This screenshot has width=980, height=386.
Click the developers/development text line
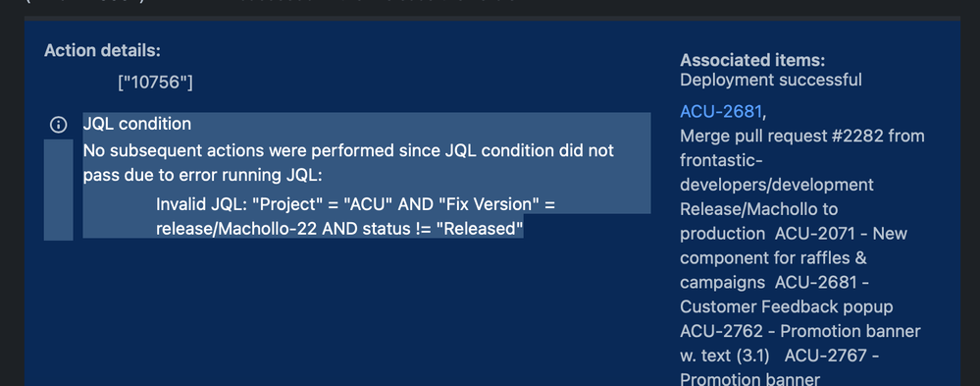click(x=777, y=185)
